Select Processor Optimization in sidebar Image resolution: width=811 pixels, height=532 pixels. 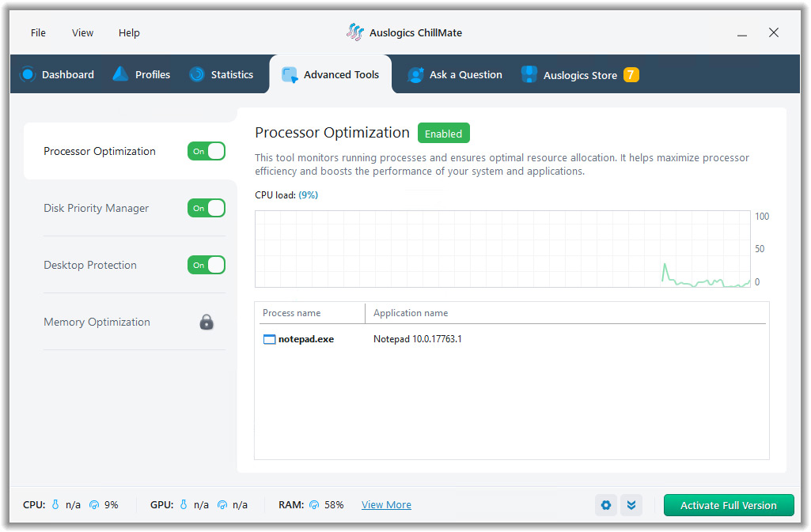tap(100, 151)
